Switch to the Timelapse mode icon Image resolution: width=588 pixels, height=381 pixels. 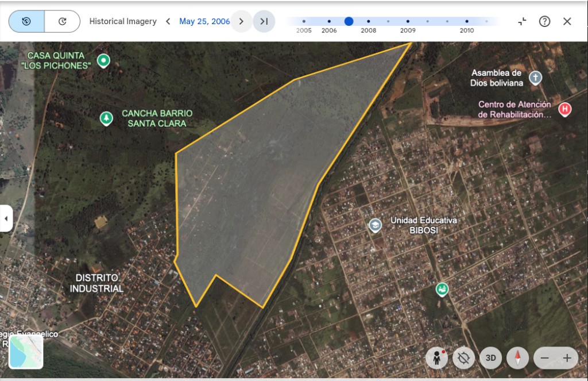click(x=62, y=21)
